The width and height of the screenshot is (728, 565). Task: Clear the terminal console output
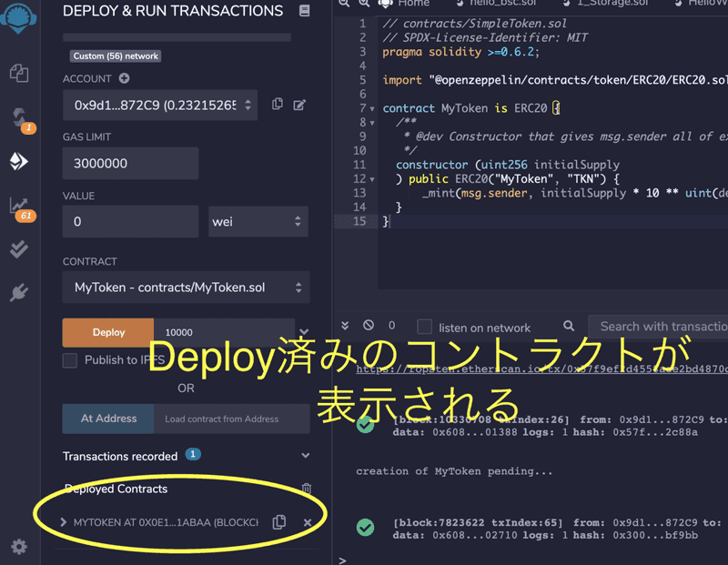pos(369,326)
